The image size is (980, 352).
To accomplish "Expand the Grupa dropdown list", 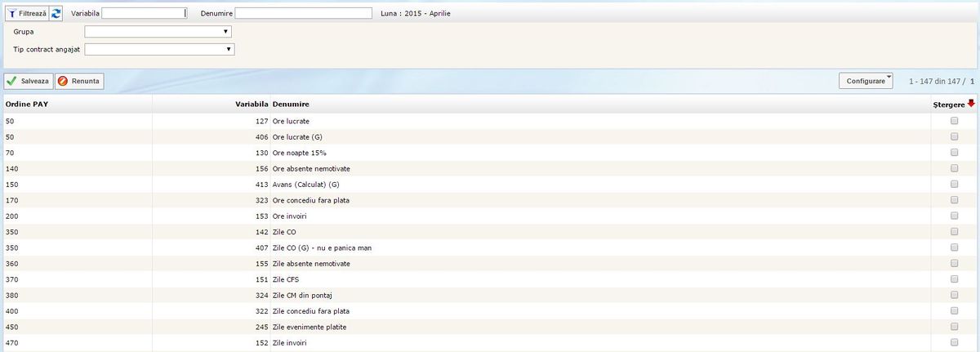I will [158, 32].
